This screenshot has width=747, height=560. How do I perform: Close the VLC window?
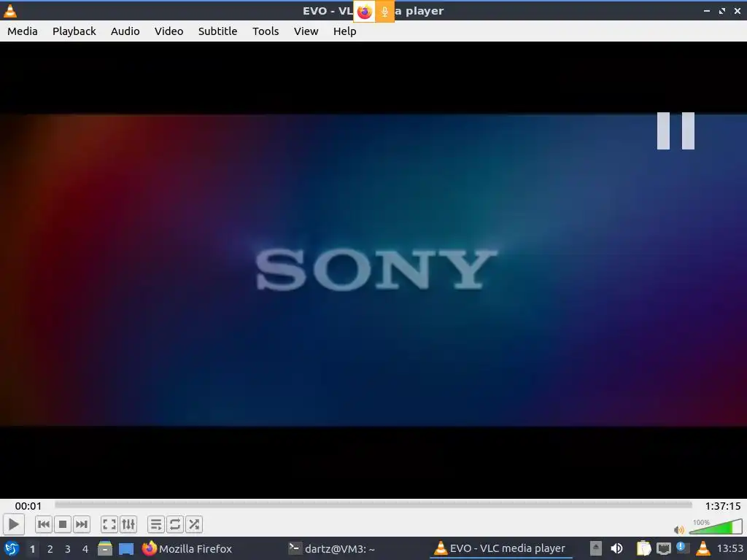pyautogui.click(x=738, y=11)
